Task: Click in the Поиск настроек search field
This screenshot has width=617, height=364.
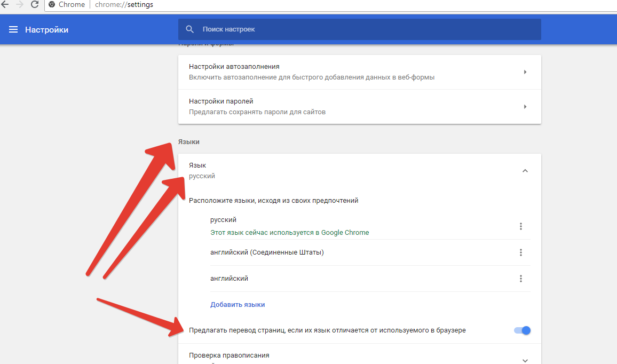Action: 363,29
